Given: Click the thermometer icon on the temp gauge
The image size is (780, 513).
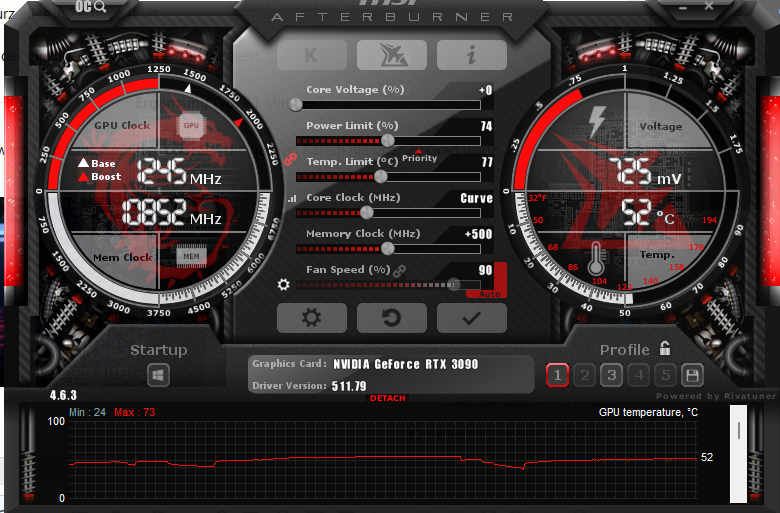Looking at the screenshot, I should 596,258.
